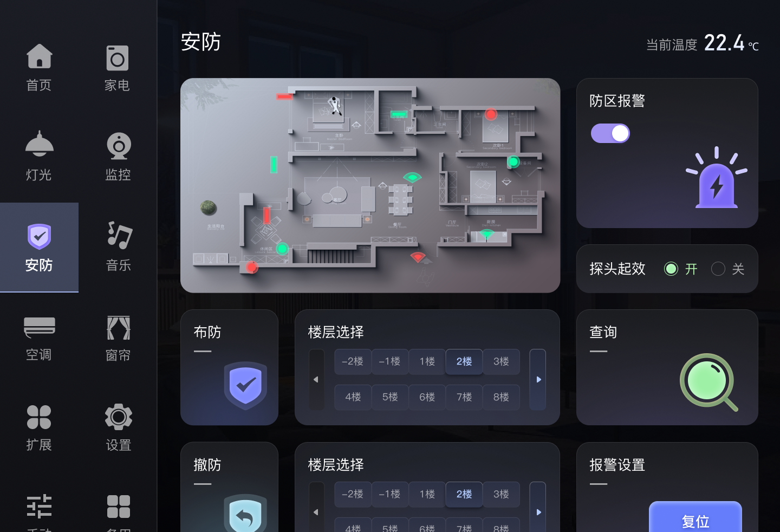
Task: Open the 首页 home icon
Action: (40, 56)
